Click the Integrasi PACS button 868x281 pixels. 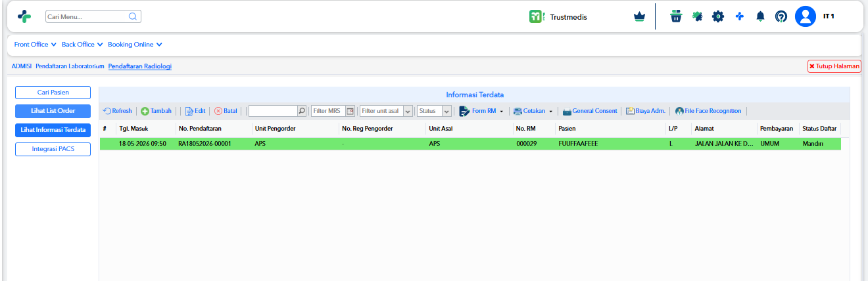point(53,149)
